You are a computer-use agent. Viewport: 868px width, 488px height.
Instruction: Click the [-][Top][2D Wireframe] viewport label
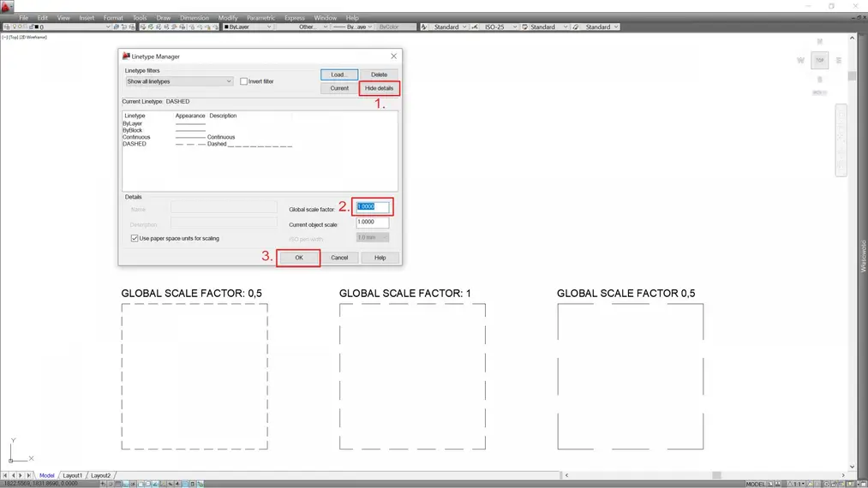point(24,37)
